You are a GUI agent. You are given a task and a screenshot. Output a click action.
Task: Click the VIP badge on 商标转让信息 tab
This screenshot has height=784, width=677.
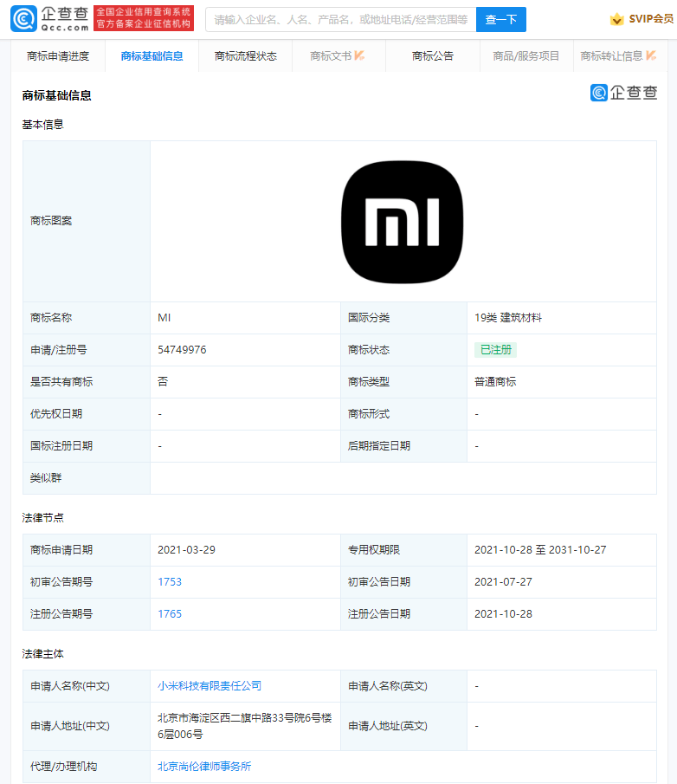click(651, 55)
